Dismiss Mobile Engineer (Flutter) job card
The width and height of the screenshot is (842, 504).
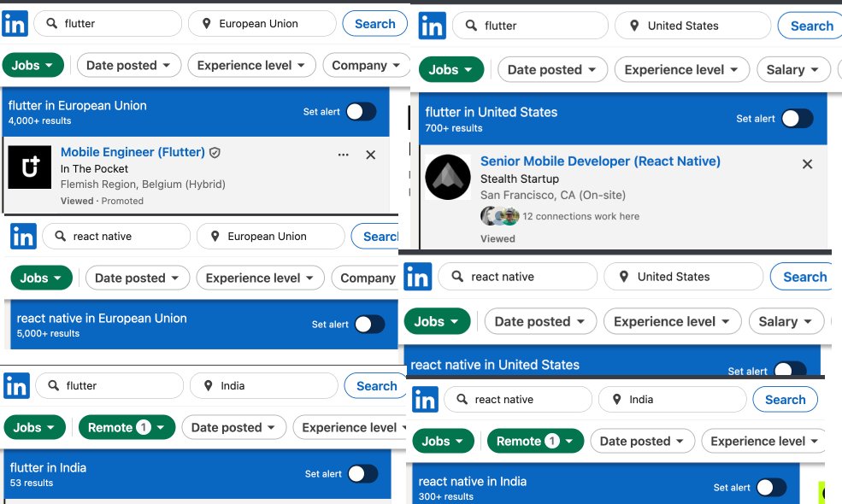click(370, 155)
